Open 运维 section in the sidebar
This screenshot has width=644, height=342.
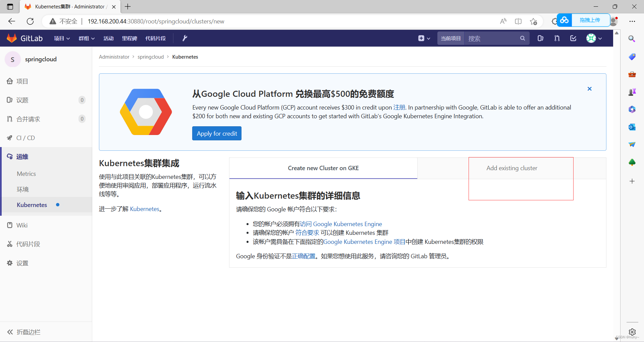pos(46,156)
